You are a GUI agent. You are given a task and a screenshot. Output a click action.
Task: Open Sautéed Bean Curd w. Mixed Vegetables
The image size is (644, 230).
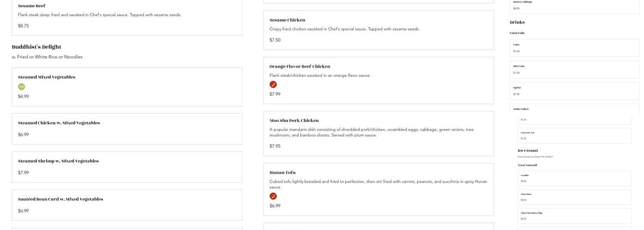(60, 200)
